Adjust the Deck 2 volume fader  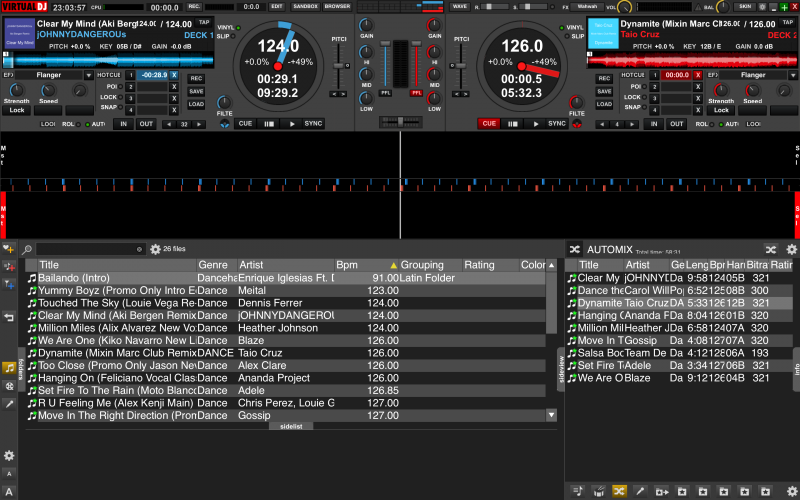(416, 45)
